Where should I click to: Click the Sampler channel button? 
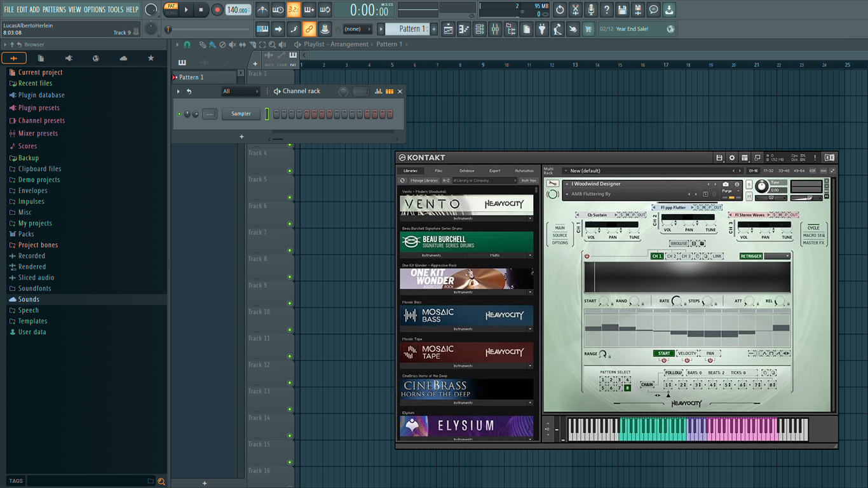(x=241, y=114)
